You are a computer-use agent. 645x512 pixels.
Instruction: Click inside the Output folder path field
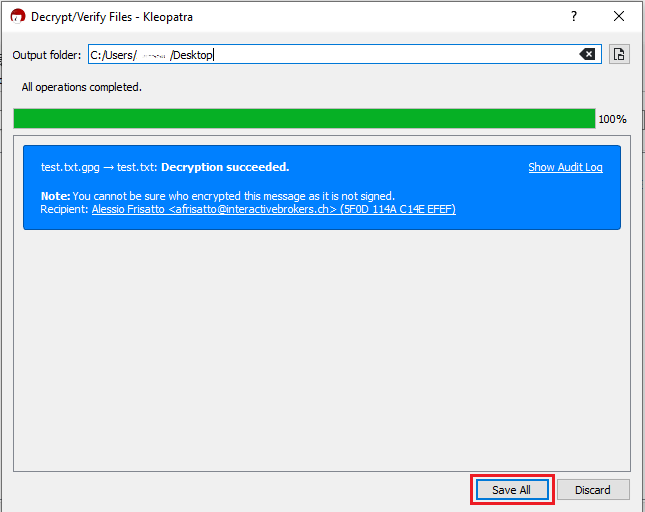345,54
